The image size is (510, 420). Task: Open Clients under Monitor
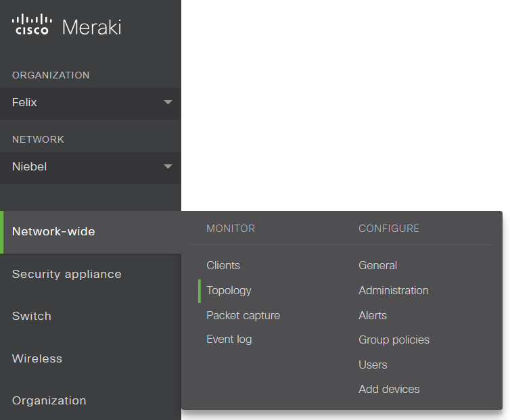[223, 266]
